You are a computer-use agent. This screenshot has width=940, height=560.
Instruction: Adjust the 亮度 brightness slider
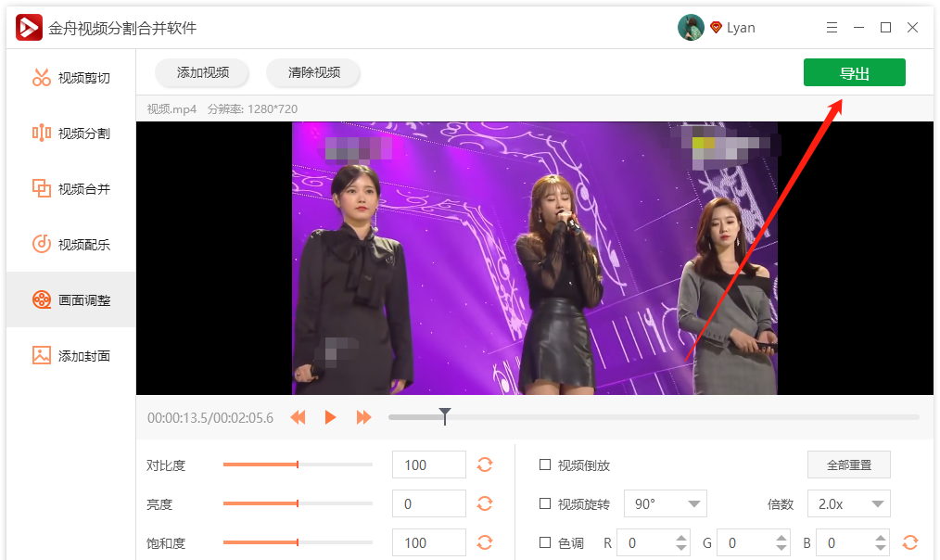298,503
